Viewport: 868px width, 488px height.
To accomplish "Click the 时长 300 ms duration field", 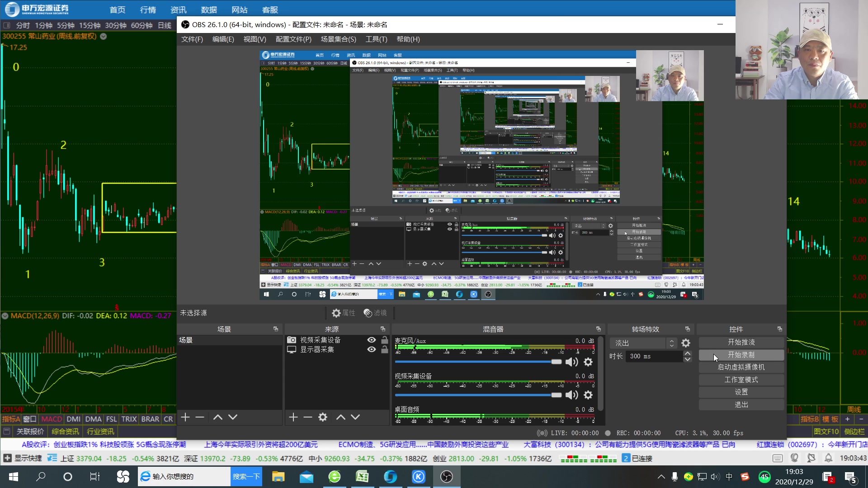I will click(x=655, y=356).
